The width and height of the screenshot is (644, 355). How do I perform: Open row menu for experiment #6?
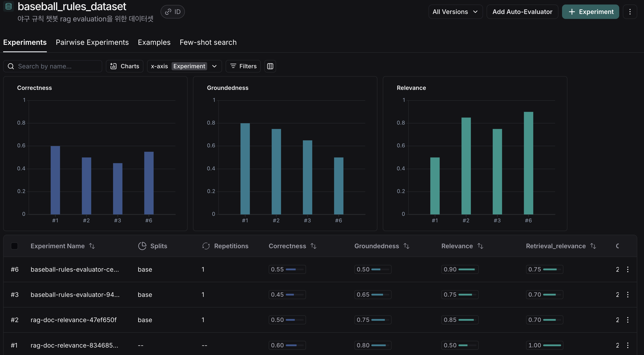click(x=628, y=269)
